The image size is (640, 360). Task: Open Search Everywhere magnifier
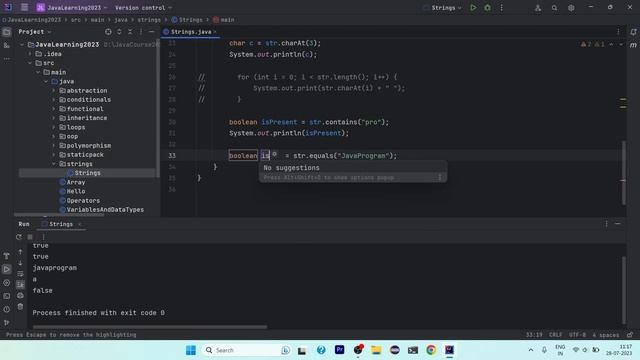[x=554, y=8]
